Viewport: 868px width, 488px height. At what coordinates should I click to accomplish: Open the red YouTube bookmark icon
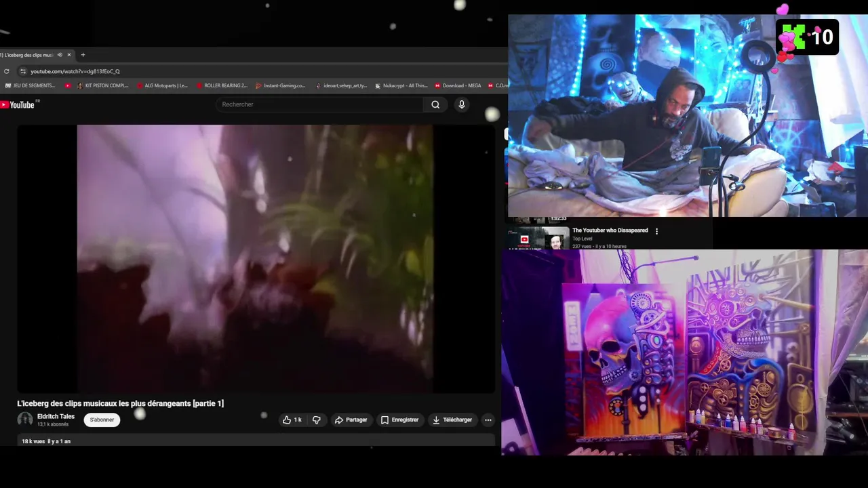point(68,85)
